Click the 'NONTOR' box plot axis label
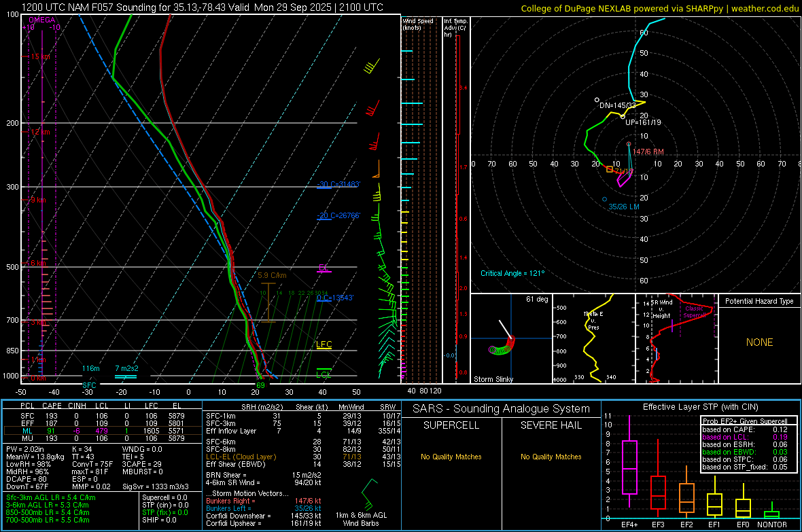This screenshot has height=532, width=802. [772, 525]
